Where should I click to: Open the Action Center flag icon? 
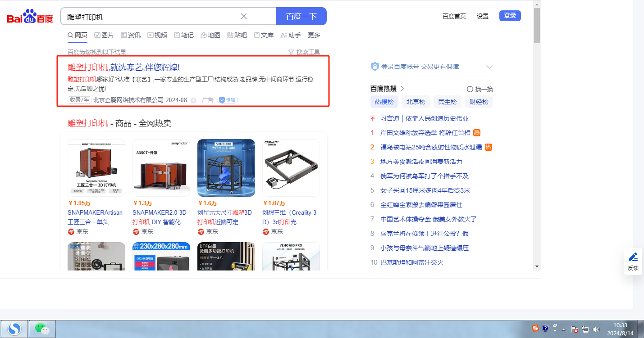(x=575, y=329)
